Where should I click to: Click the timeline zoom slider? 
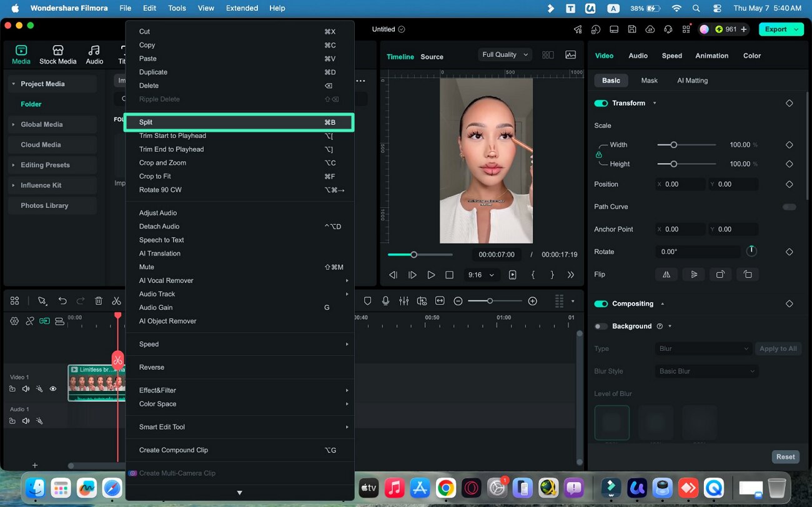495,301
